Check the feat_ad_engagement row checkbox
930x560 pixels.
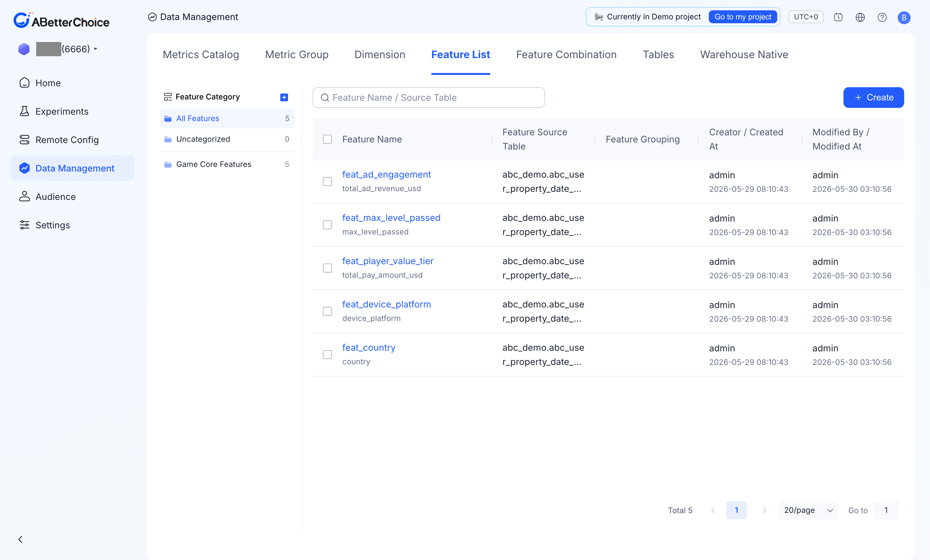point(327,181)
